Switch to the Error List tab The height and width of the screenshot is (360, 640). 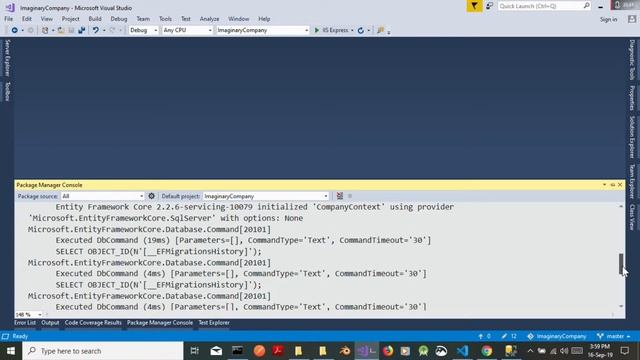25,323
